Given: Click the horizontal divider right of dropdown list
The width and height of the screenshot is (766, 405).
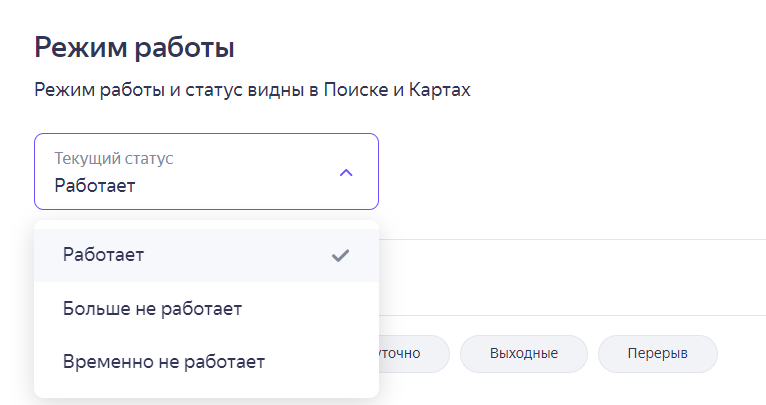Looking at the screenshot, I should [570, 239].
